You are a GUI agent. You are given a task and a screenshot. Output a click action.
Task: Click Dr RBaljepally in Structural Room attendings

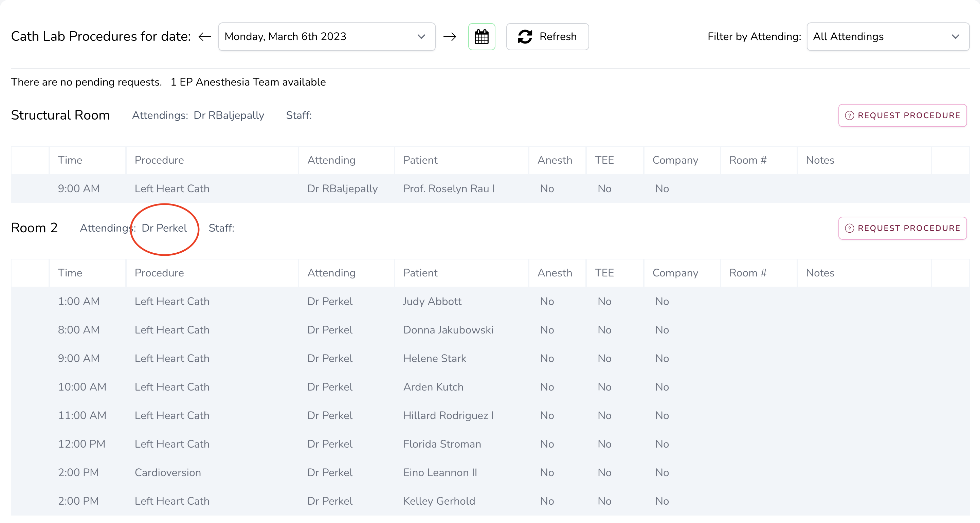point(229,115)
